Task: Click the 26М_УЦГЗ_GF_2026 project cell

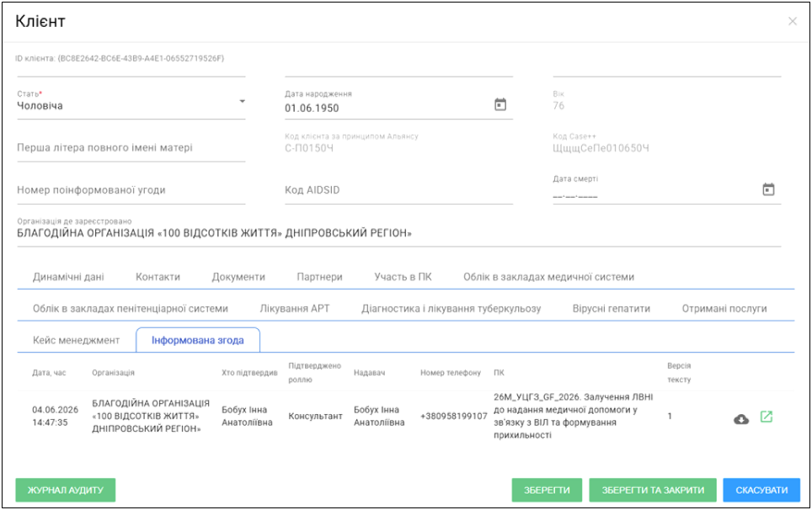Action: click(x=574, y=416)
